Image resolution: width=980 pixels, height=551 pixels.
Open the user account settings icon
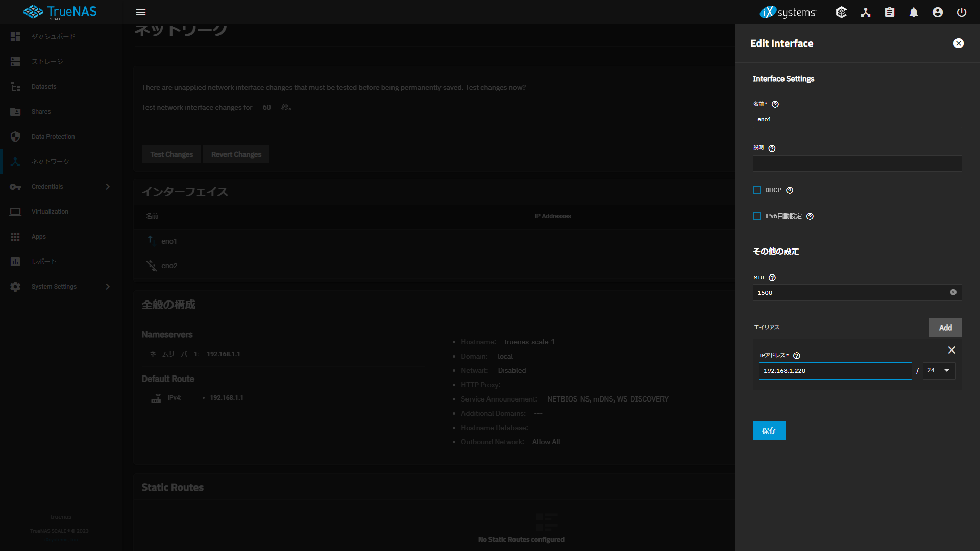click(938, 12)
